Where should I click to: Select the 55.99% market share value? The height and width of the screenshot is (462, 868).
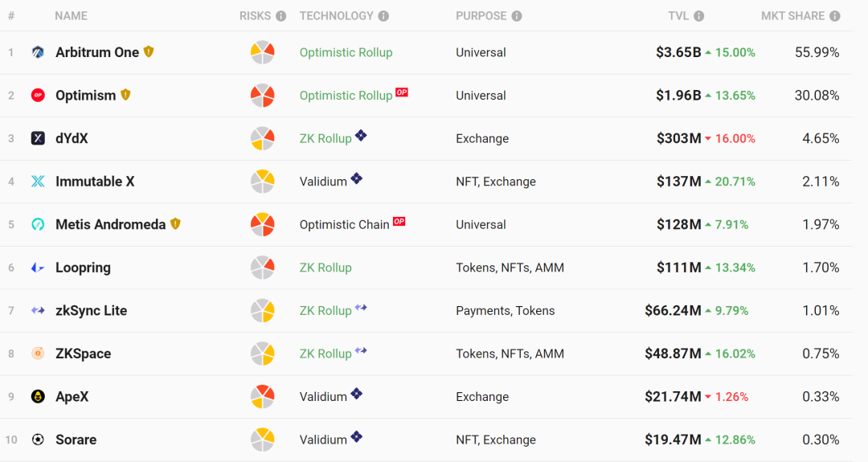click(x=817, y=52)
